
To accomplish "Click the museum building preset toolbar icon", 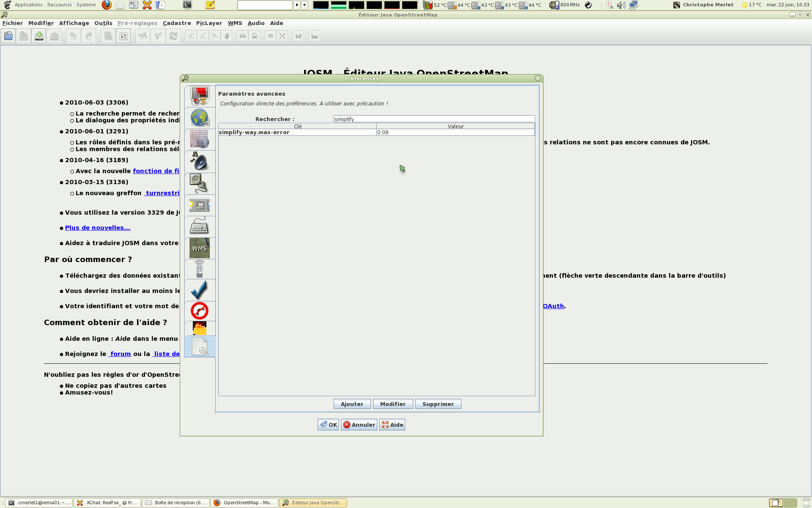I will pos(270,36).
